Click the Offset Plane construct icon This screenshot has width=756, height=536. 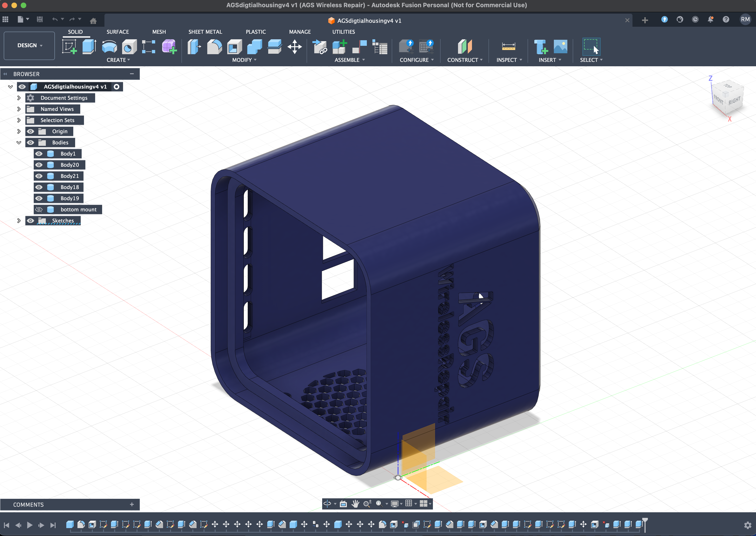[x=465, y=47]
